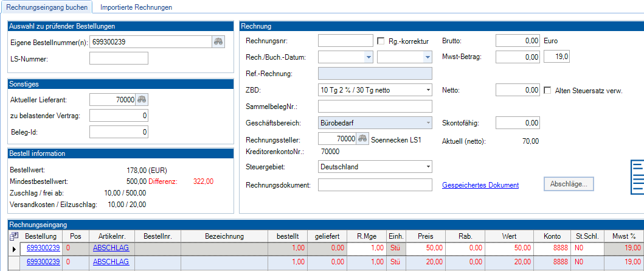644x271 pixels.
Task: Click grid selector icon in table header corner
Action: tap(15, 236)
